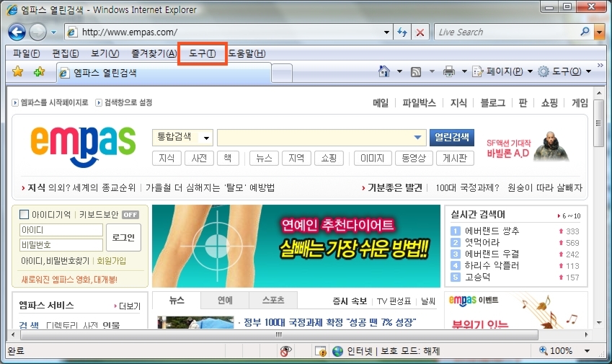The height and width of the screenshot is (364, 612).
Task: Open the 100% zoom level dropdown
Action: pyautogui.click(x=587, y=351)
